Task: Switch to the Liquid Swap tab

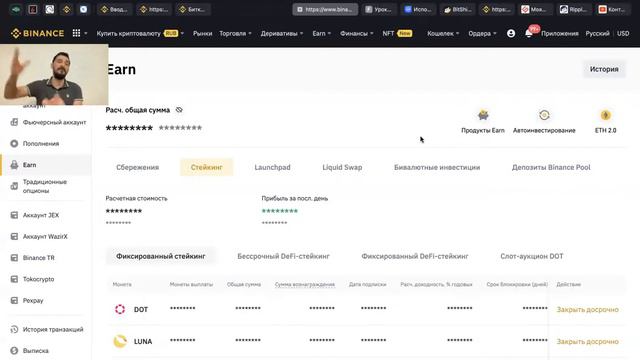Action: [x=342, y=167]
